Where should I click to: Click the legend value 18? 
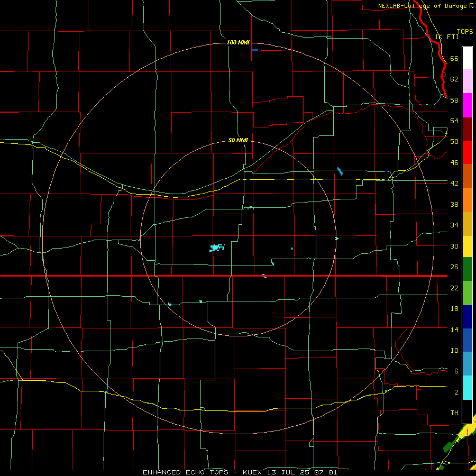(x=454, y=309)
